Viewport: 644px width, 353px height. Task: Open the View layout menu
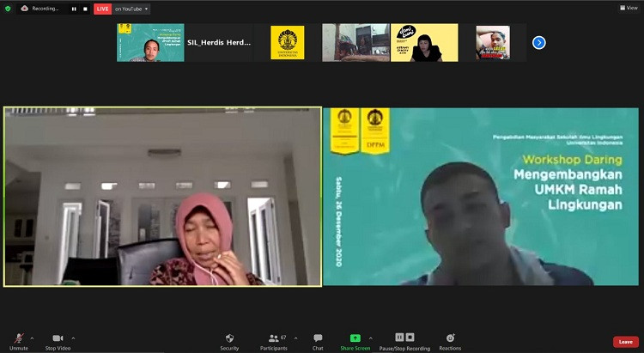629,8
